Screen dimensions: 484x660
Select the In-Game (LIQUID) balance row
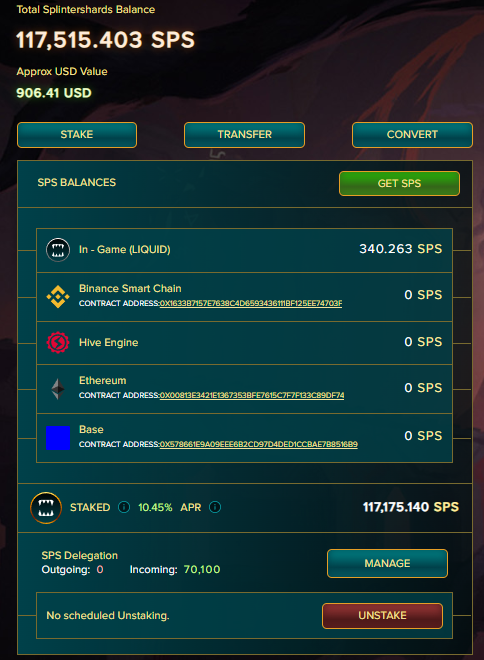245,250
